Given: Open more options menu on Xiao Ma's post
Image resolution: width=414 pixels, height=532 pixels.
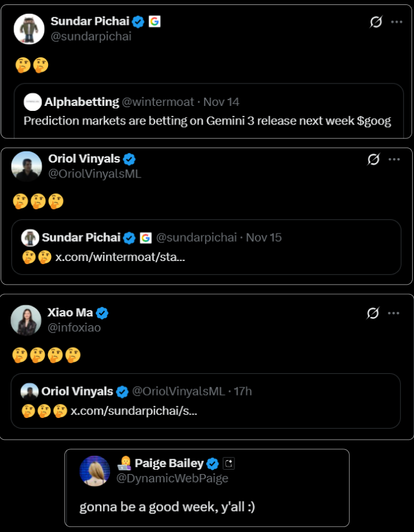Looking at the screenshot, I should click(x=393, y=313).
